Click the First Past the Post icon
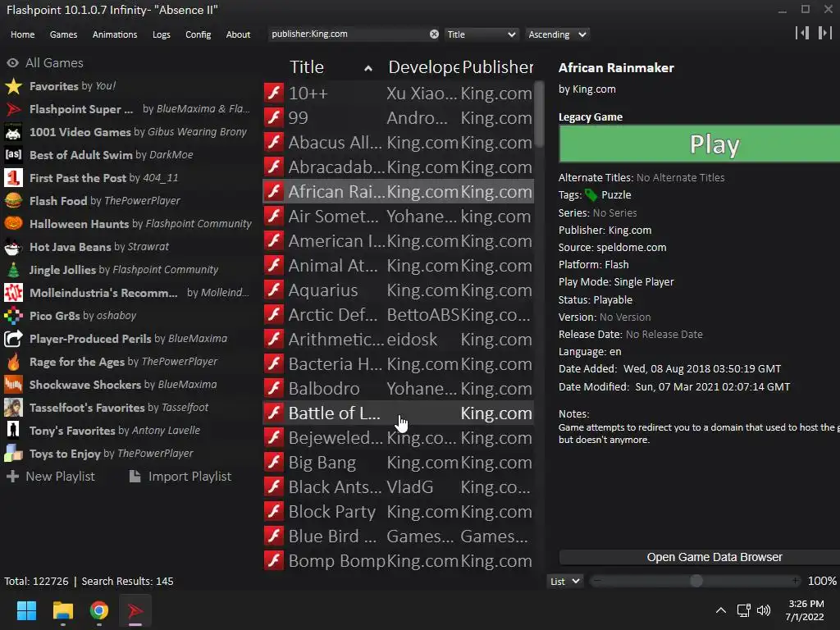The height and width of the screenshot is (630, 840). [13, 178]
